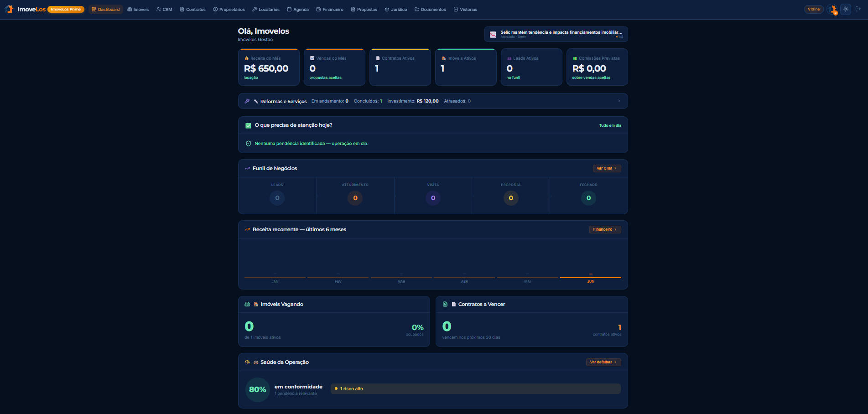Open the Comissões Previstas card
This screenshot has width=868, height=414.
pos(597,67)
